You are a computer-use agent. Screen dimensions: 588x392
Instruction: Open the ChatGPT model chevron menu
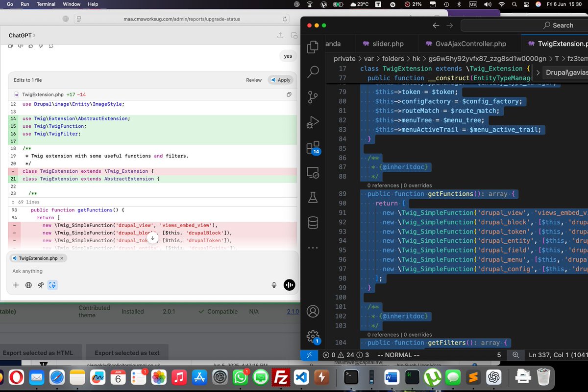click(x=34, y=36)
